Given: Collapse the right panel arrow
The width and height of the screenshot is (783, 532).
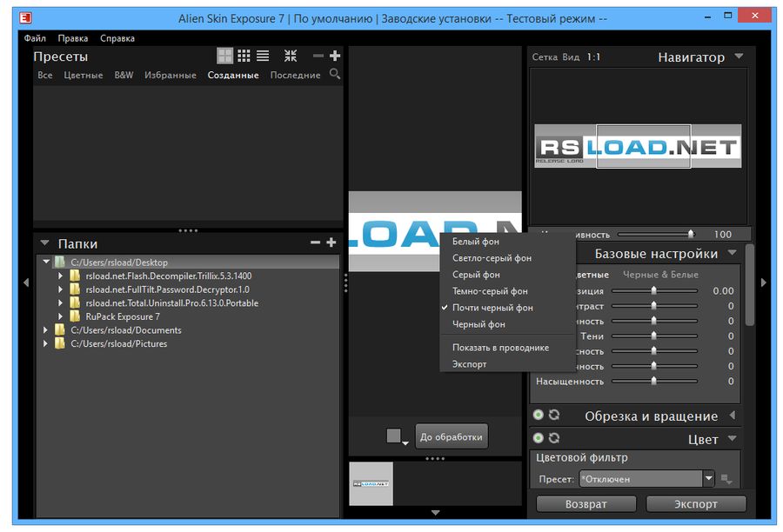Looking at the screenshot, I should tap(763, 283).
